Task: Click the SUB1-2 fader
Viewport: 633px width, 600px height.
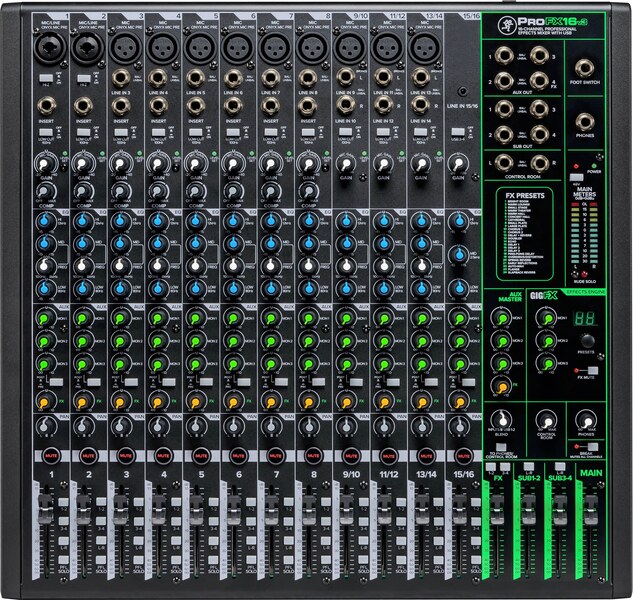Action: (x=528, y=510)
